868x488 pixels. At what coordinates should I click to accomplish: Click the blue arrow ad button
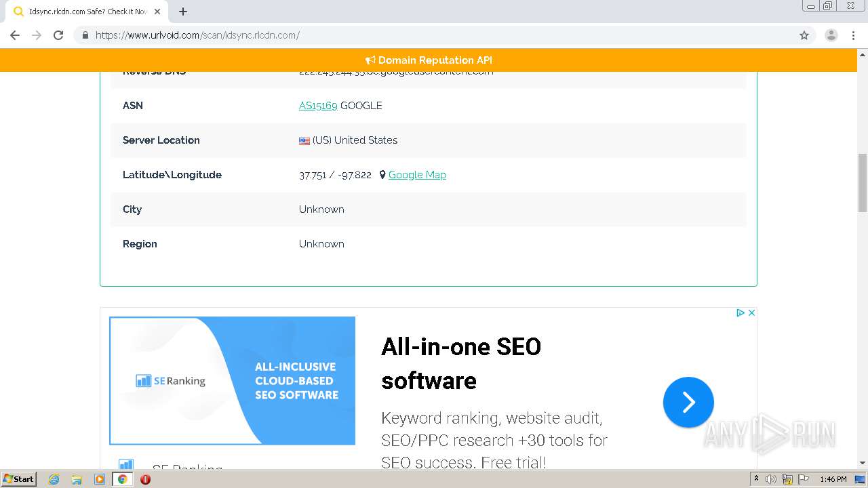coord(688,403)
